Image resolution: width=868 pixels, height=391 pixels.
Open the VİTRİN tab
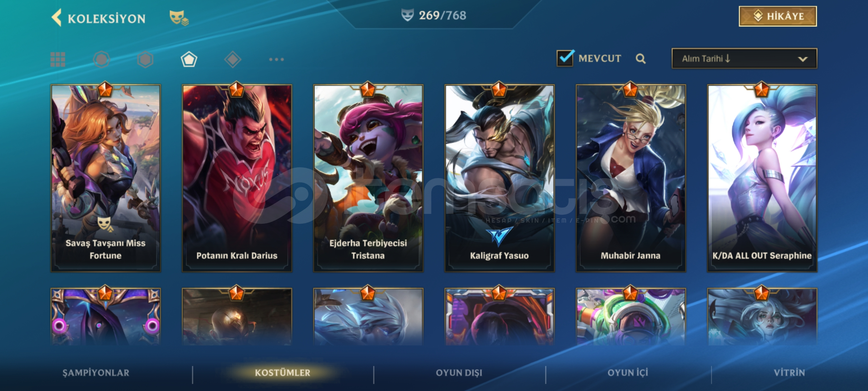tap(790, 373)
